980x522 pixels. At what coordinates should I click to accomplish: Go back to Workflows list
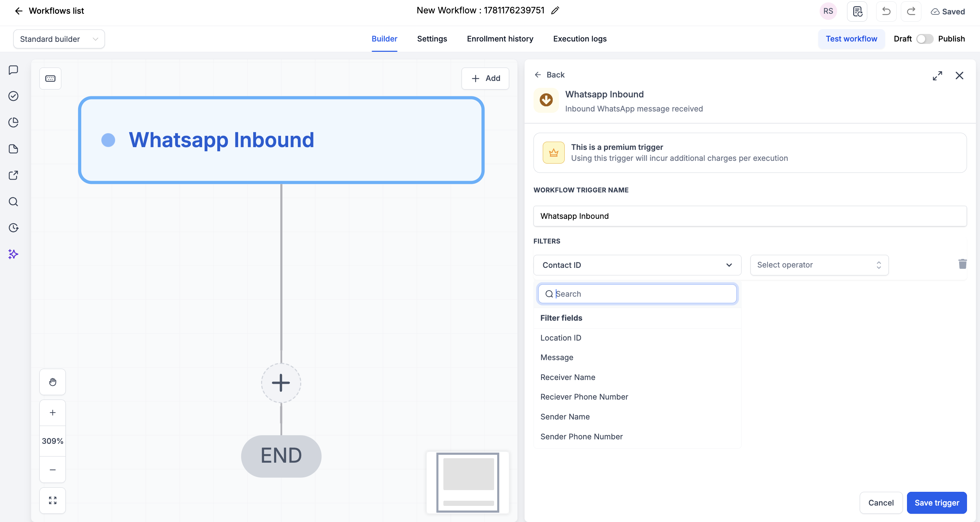coord(49,11)
